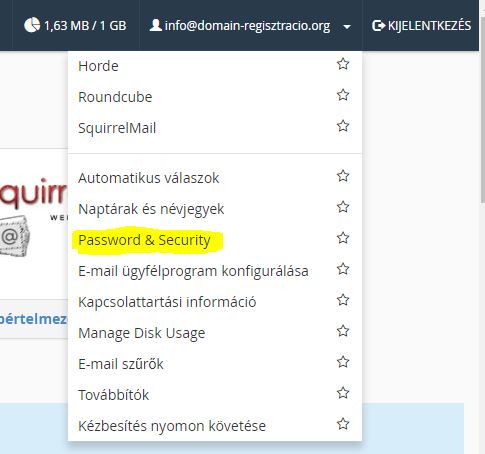Image resolution: width=485 pixels, height=454 pixels.
Task: Open Továbbítók menu item
Action: pyautogui.click(x=113, y=395)
